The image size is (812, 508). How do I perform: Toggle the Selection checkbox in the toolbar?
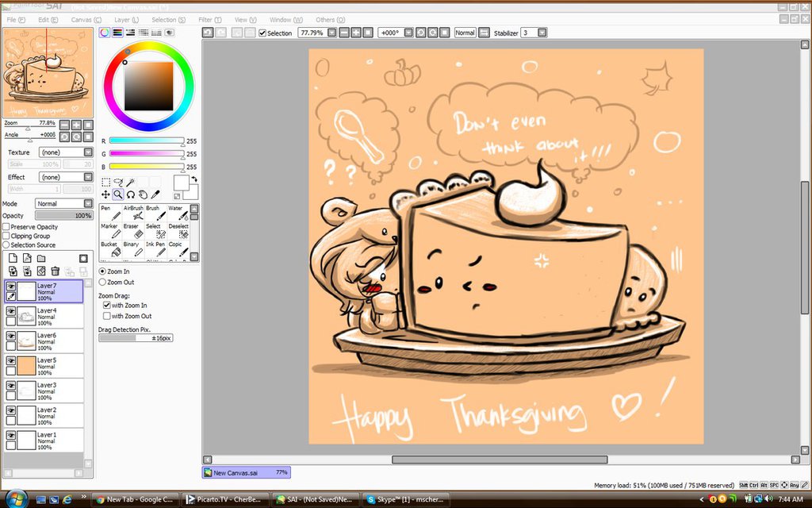point(262,33)
